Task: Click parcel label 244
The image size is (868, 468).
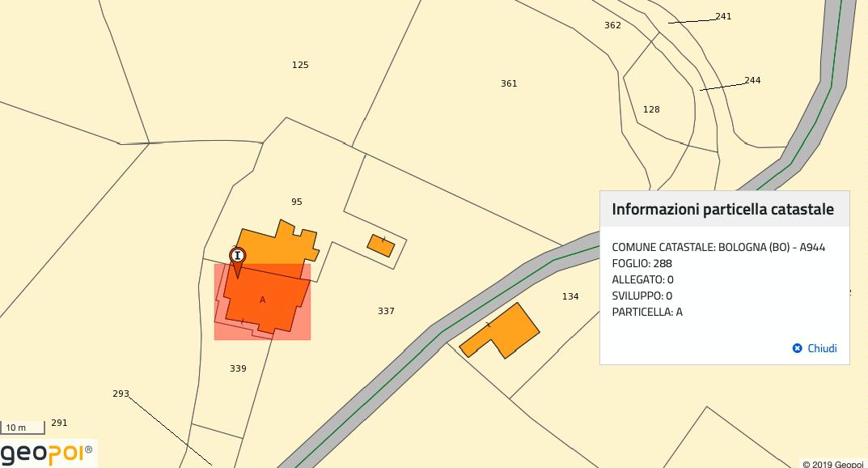Action: (752, 80)
